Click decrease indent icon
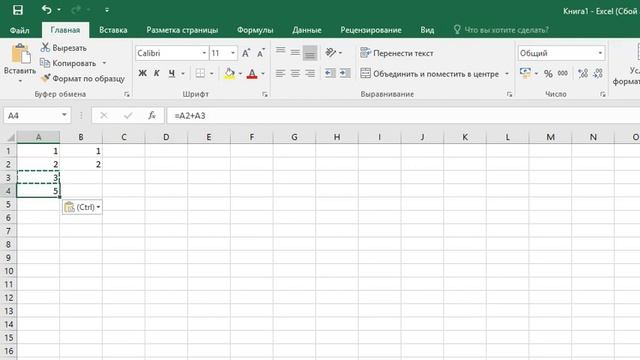 (330, 73)
